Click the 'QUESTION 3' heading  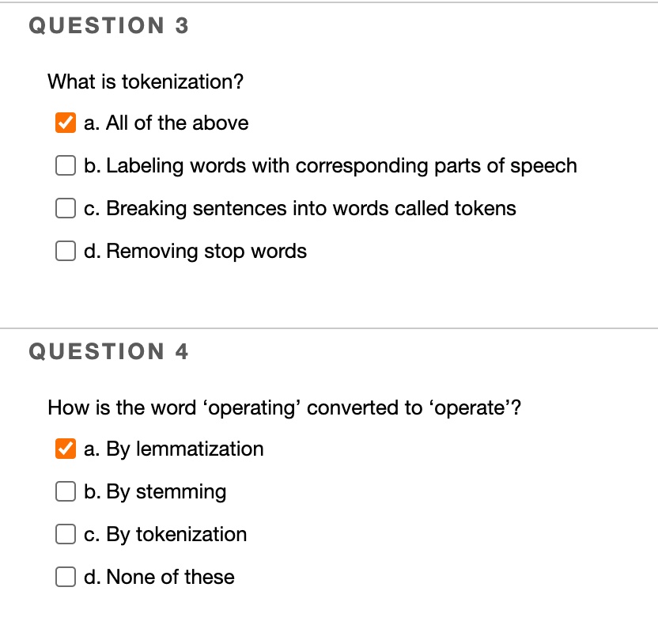pos(108,25)
